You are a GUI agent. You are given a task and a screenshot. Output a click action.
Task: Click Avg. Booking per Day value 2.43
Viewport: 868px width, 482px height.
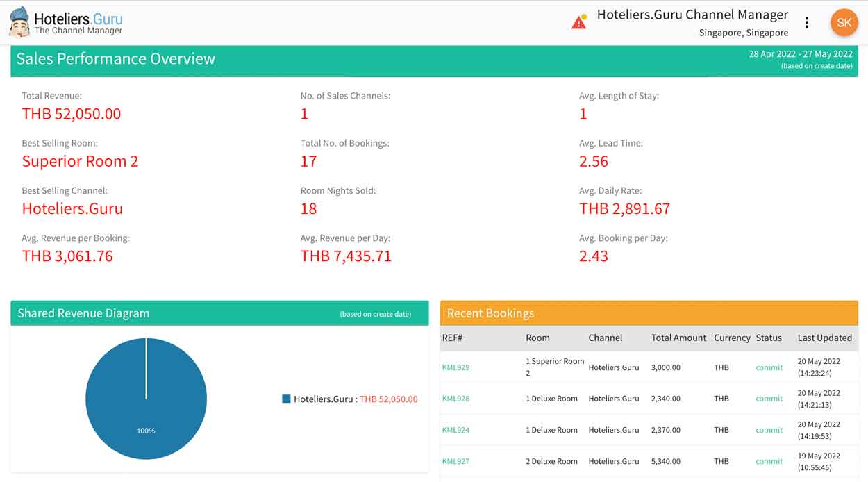594,256
